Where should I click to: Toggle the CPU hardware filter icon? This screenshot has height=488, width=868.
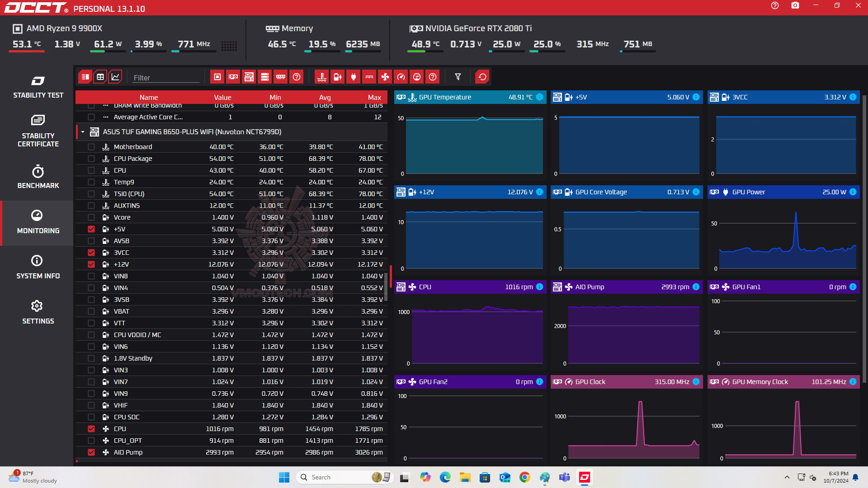[217, 77]
